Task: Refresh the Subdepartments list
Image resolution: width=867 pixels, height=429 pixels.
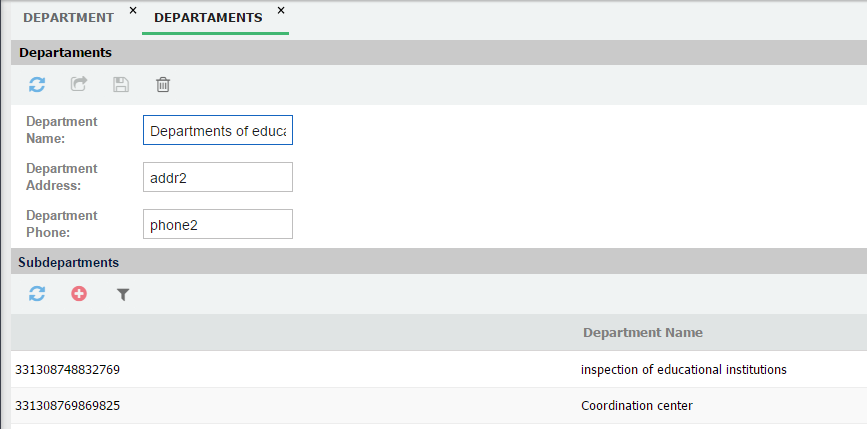Action: (x=37, y=294)
